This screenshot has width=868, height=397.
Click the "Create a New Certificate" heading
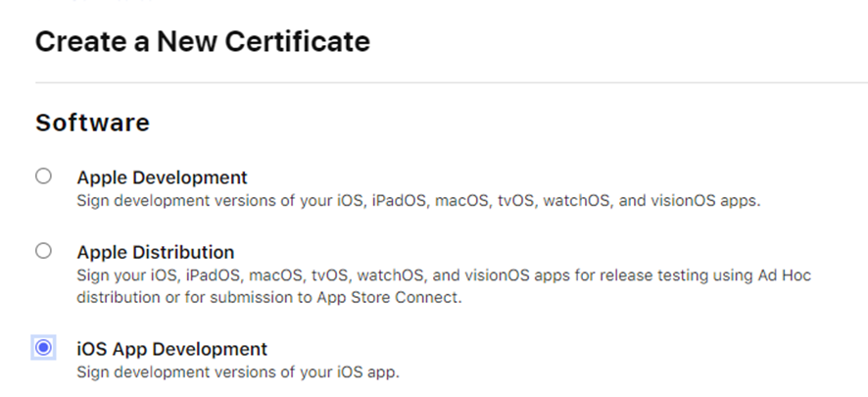click(x=203, y=41)
